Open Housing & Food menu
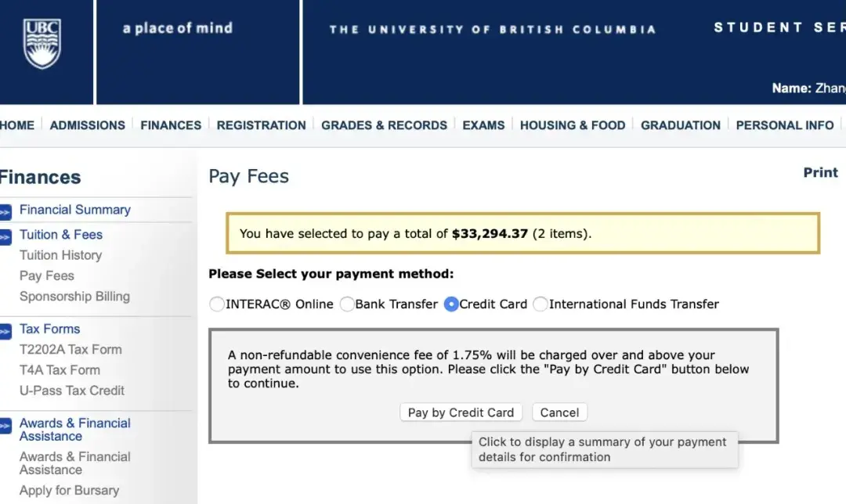The width and height of the screenshot is (846, 504). (x=573, y=125)
